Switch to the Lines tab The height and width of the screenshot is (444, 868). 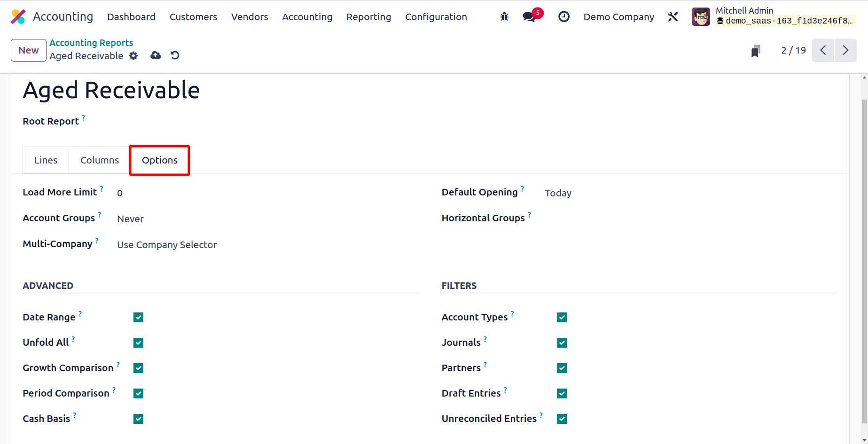click(46, 160)
